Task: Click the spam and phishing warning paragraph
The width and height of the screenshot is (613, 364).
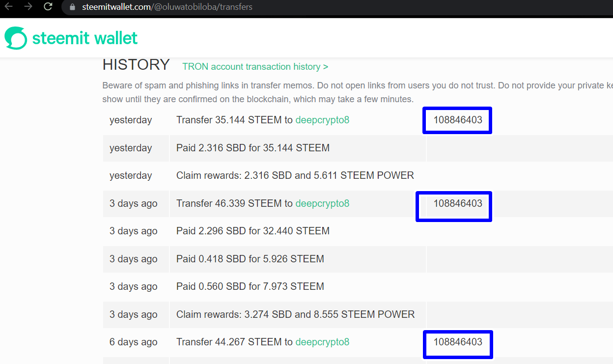Action: pyautogui.click(x=358, y=92)
